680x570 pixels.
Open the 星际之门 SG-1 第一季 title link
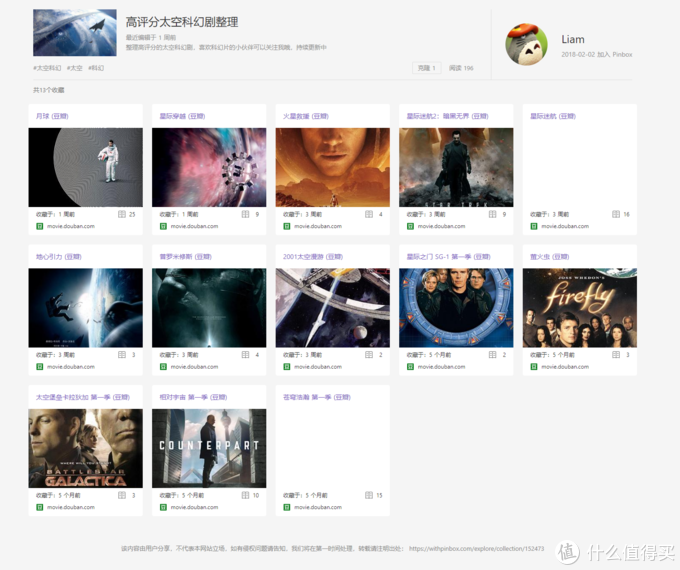[x=448, y=257]
